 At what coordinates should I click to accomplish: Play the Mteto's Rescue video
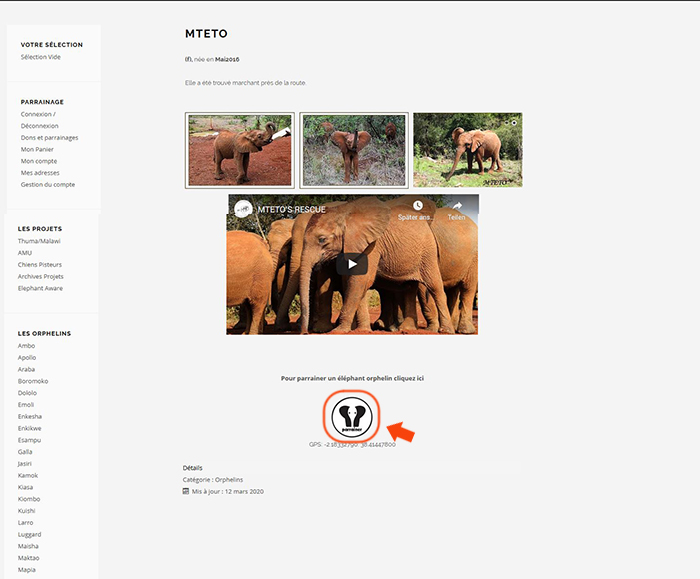click(352, 264)
